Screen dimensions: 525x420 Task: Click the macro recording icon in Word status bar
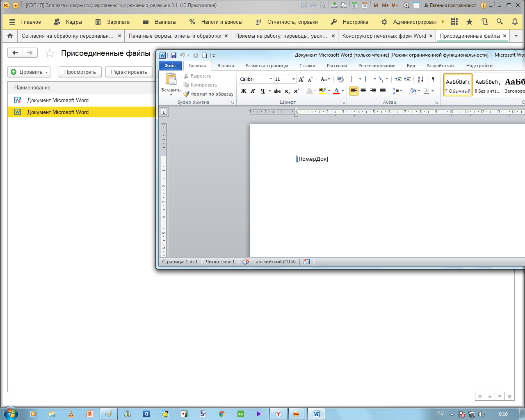(306, 262)
